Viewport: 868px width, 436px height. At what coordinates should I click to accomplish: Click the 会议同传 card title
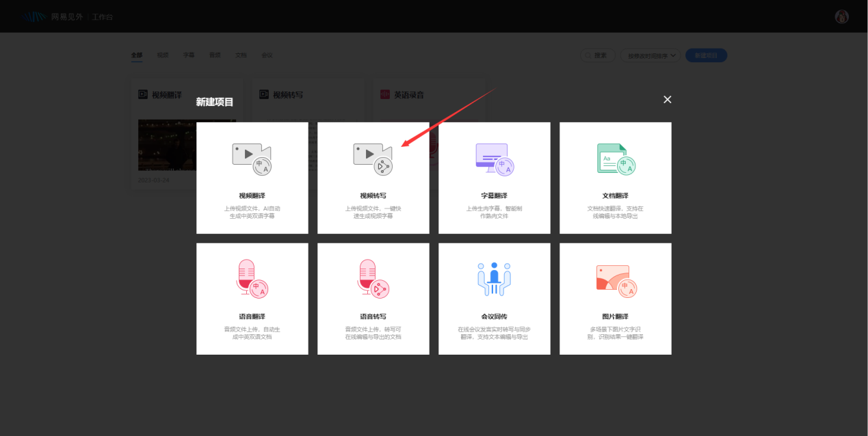tap(495, 316)
